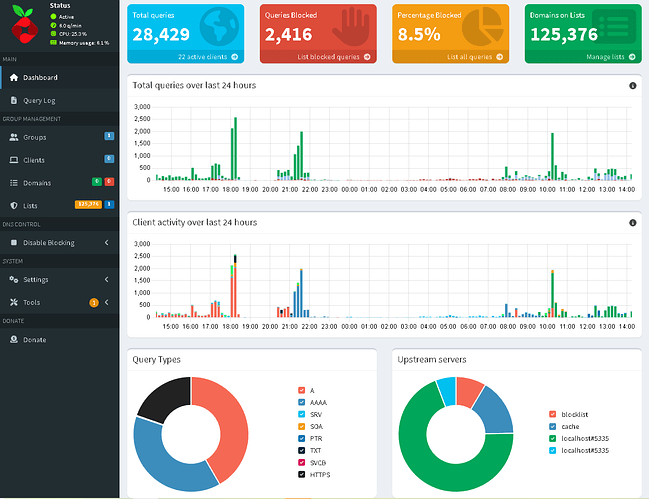Click the 8.5% percentage blocked value
This screenshot has width=649, height=499.
click(x=418, y=34)
